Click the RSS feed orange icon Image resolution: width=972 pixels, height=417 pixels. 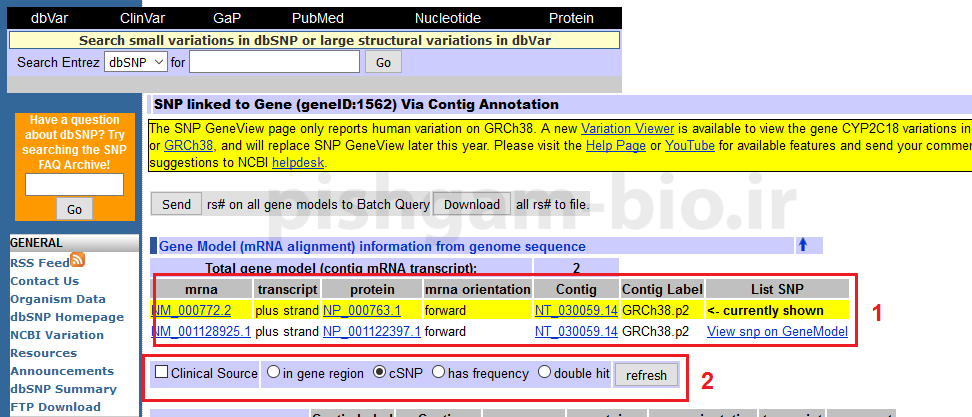tap(78, 261)
